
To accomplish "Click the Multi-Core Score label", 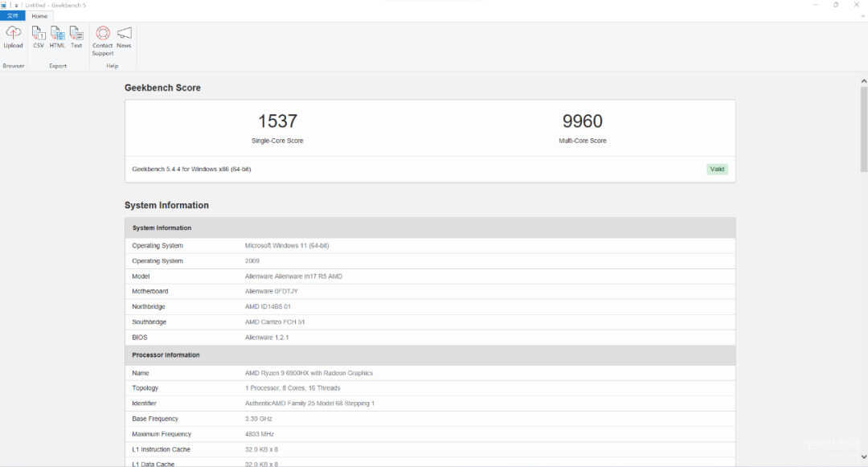I will pyautogui.click(x=583, y=141).
